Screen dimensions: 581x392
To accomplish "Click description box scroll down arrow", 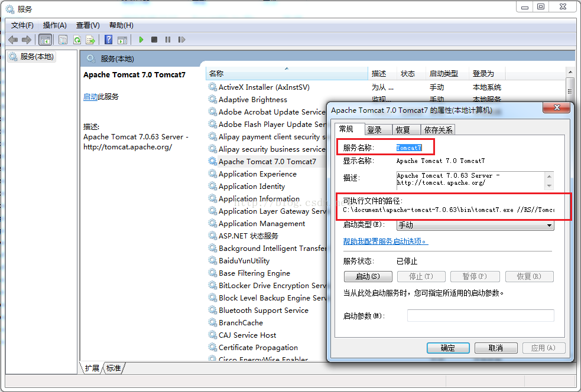I will click(x=549, y=186).
